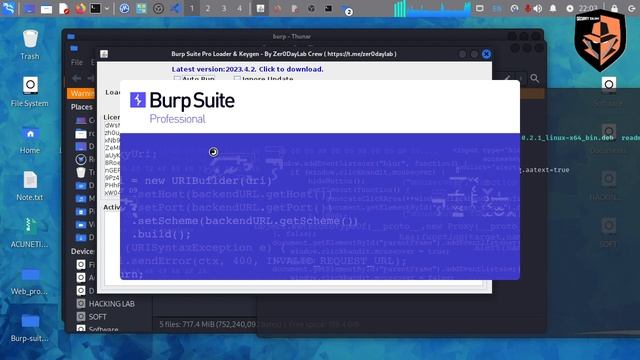Click the orange Warning label in Thunar
The width and height of the screenshot is (640, 360).
click(81, 93)
